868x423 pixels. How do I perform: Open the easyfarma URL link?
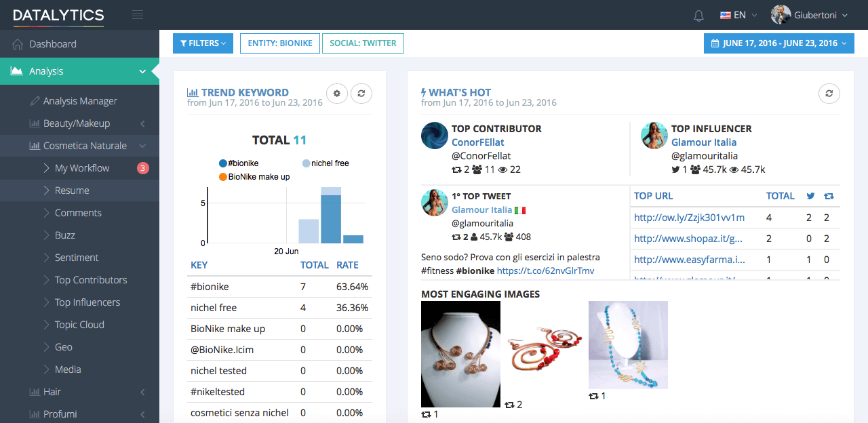(689, 260)
